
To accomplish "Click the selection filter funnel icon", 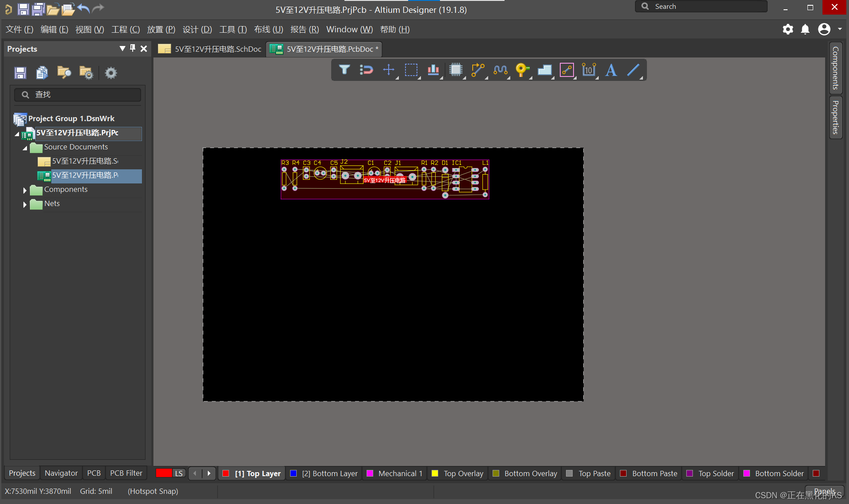I will point(344,70).
